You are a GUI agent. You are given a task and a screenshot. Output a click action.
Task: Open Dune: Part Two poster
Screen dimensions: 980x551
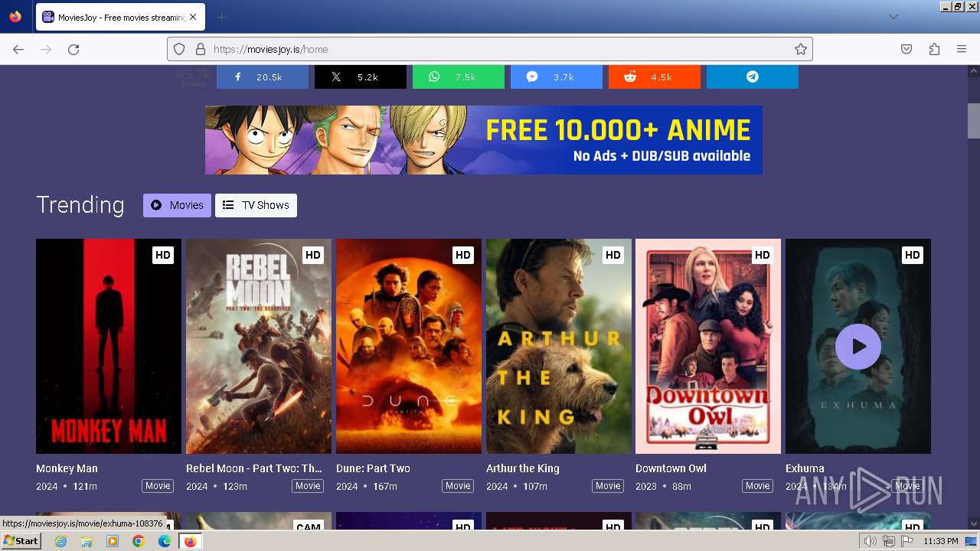(409, 347)
